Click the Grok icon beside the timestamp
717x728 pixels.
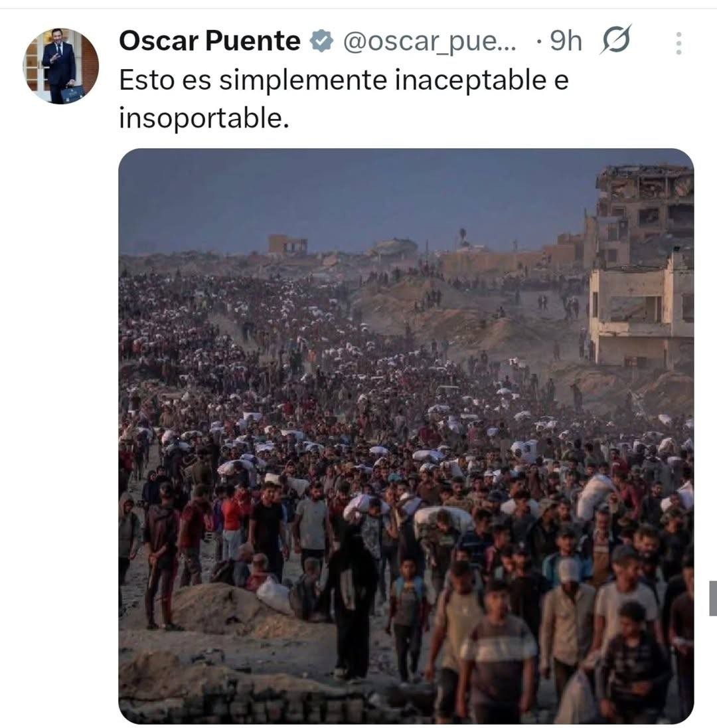(615, 41)
